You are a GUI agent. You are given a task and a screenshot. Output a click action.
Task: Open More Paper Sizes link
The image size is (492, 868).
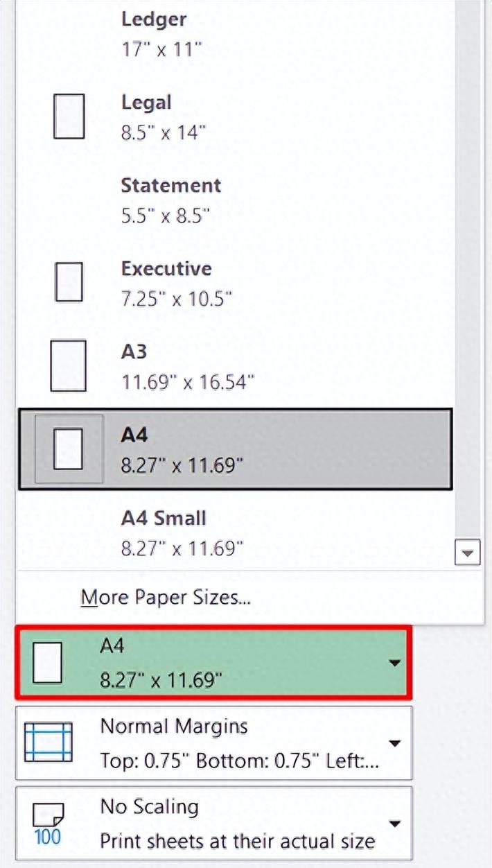point(166,597)
